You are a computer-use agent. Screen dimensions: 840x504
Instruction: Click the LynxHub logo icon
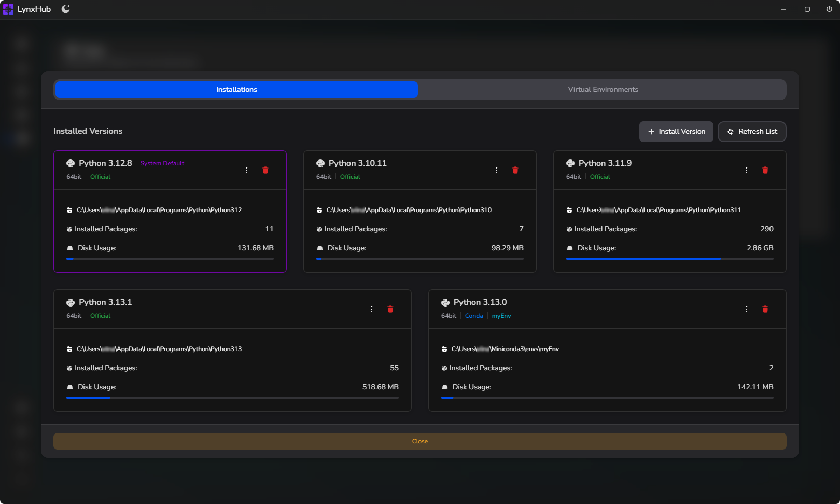8,9
